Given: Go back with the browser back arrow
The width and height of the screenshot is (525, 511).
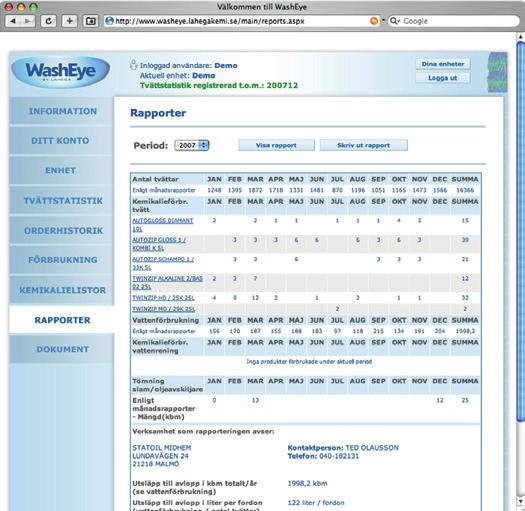Looking at the screenshot, I should click(13, 21).
